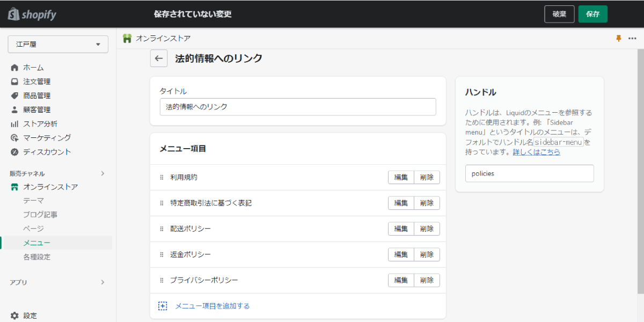Discard changes with 破棄 button
The image size is (644, 322).
coord(559,14)
